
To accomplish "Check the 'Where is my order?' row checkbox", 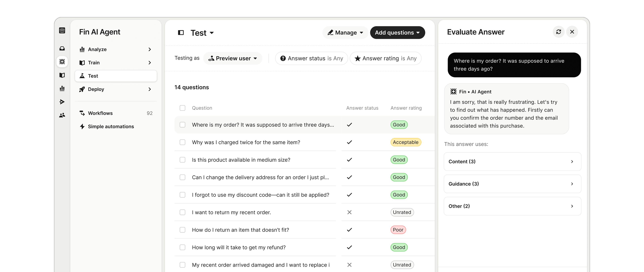I will tap(182, 125).
